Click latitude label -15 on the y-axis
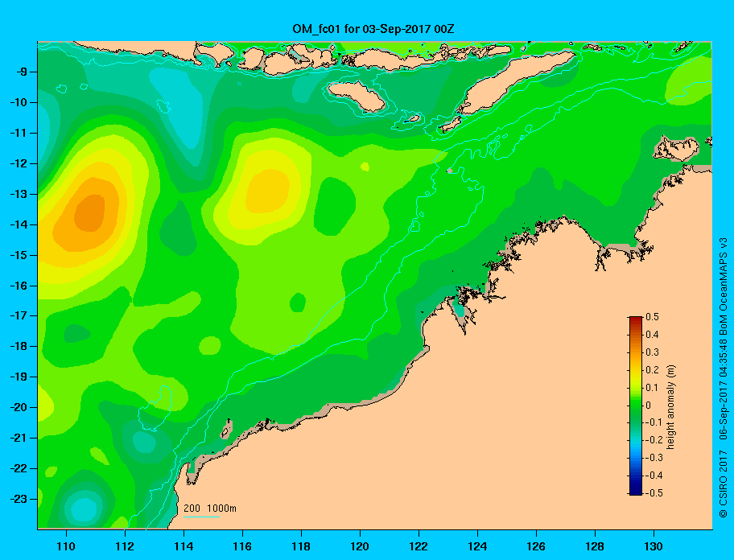Screen dimensions: 734x560 pyautogui.click(x=19, y=255)
